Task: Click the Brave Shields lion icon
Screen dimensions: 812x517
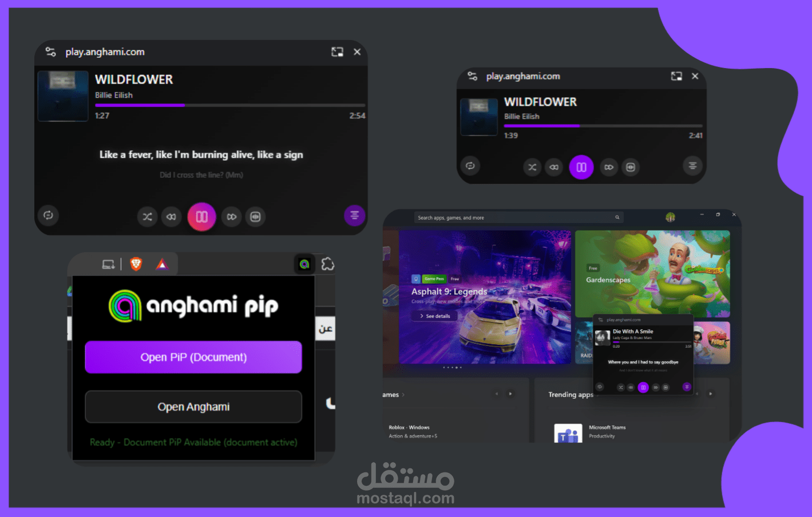Action: pyautogui.click(x=136, y=264)
